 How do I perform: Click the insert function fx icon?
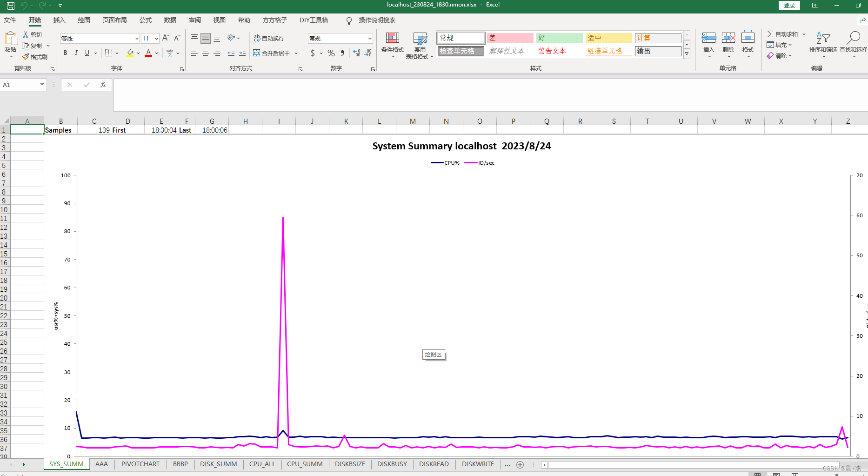(x=103, y=85)
